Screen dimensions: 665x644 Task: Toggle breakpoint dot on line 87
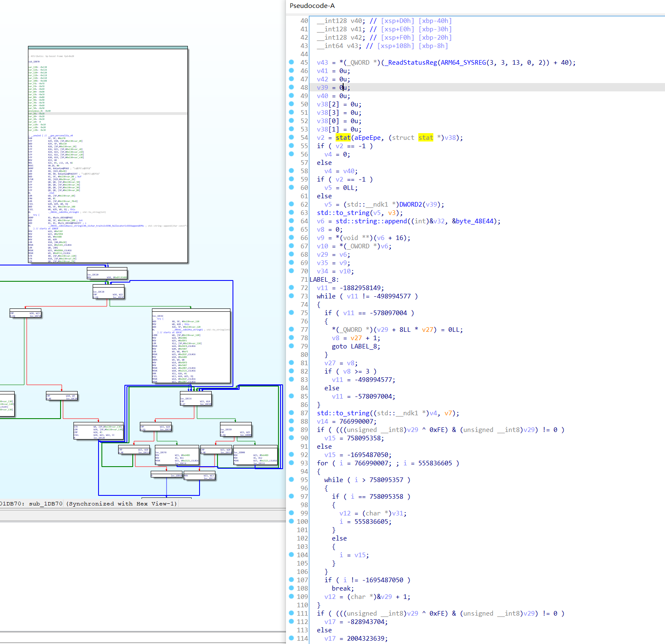click(x=291, y=412)
